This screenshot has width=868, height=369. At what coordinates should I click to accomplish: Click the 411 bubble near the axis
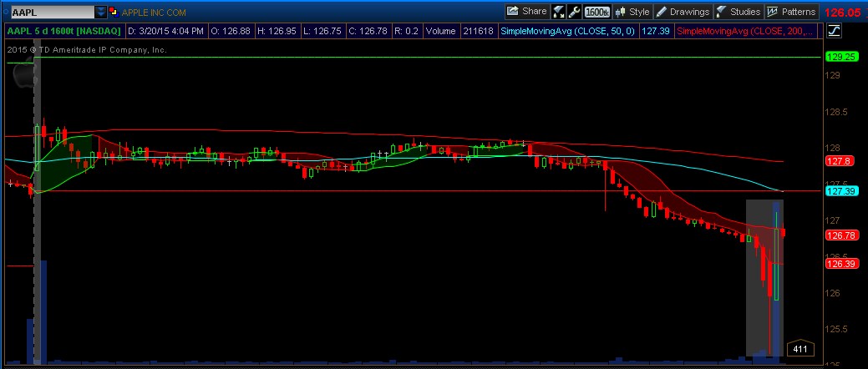[799, 349]
